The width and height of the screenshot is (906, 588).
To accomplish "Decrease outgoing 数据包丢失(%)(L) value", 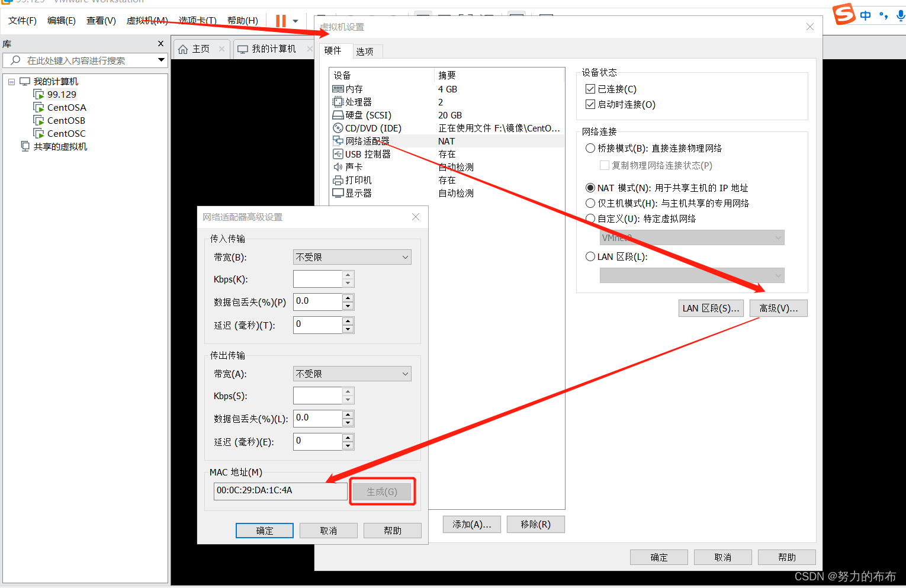I will coord(348,423).
